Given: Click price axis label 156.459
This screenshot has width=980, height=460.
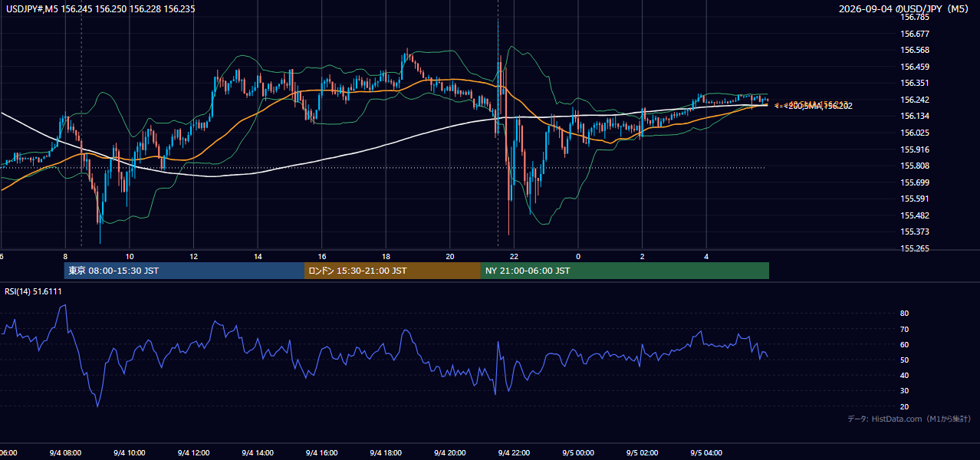Looking at the screenshot, I should tap(914, 67).
